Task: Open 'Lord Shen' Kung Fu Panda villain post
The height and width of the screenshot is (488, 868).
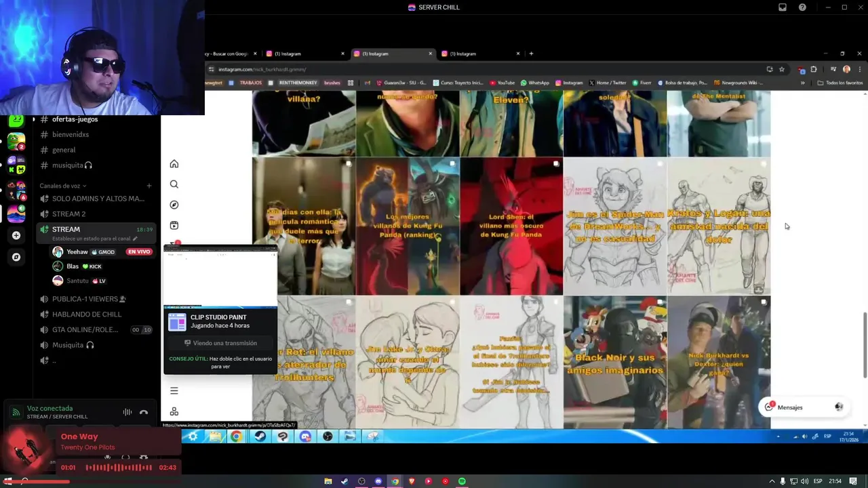Action: (511, 226)
